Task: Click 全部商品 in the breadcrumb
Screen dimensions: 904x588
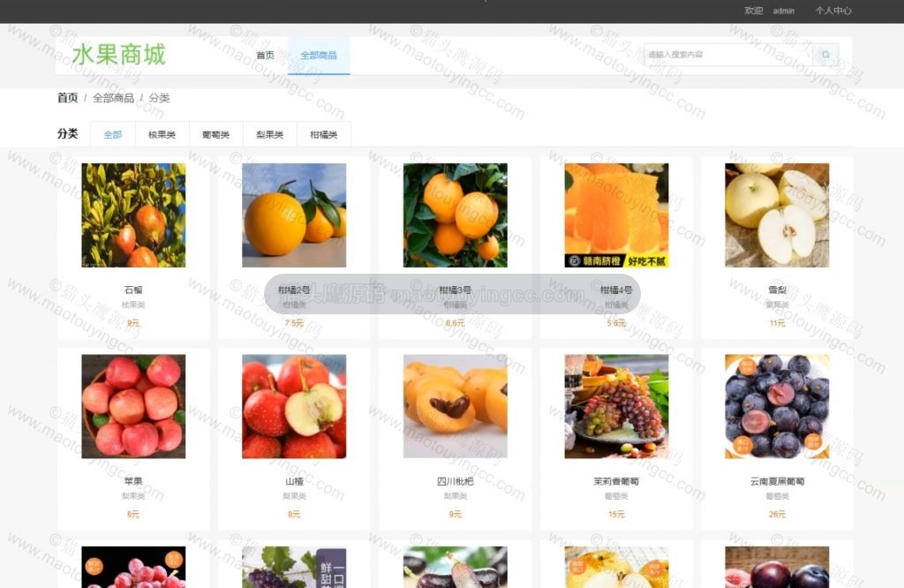Action: pos(114,98)
